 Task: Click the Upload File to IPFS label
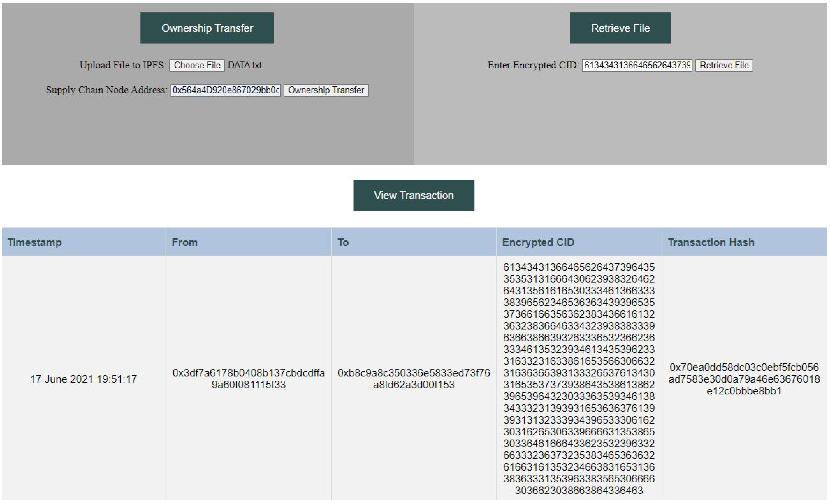tap(123, 65)
